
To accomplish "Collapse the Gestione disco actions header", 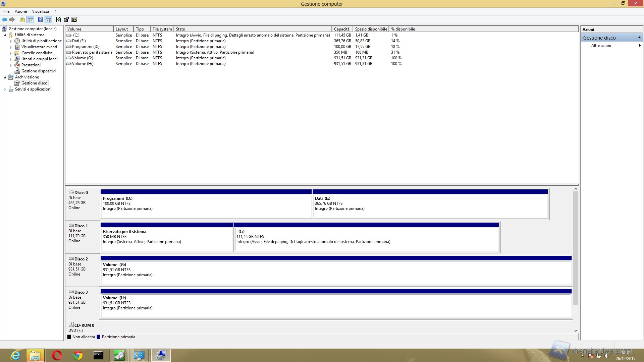I will (639, 38).
